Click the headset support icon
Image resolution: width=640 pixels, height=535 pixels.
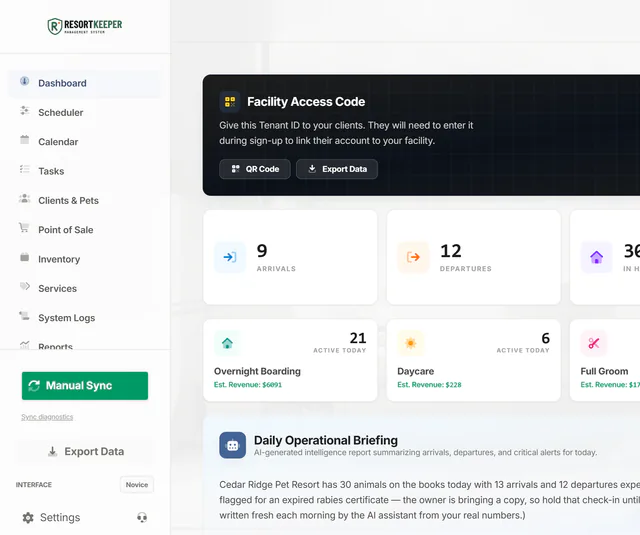[x=142, y=517]
